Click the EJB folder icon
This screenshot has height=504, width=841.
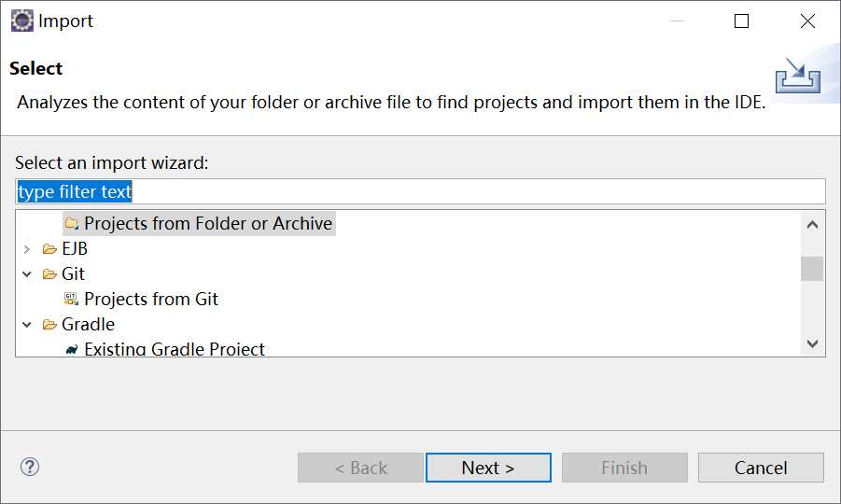(49, 249)
